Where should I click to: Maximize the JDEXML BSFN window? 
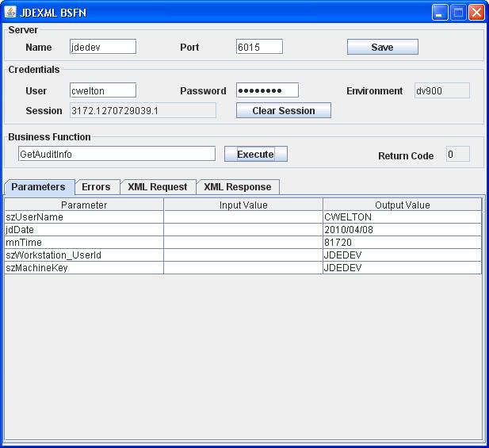pos(458,12)
